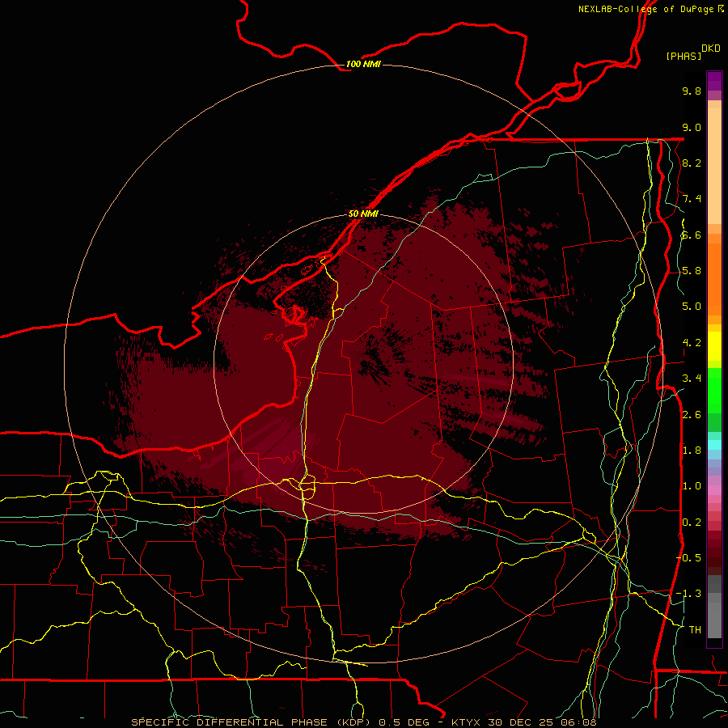
Task: Pick the cyan segment of the color scale
Action: [x=714, y=445]
